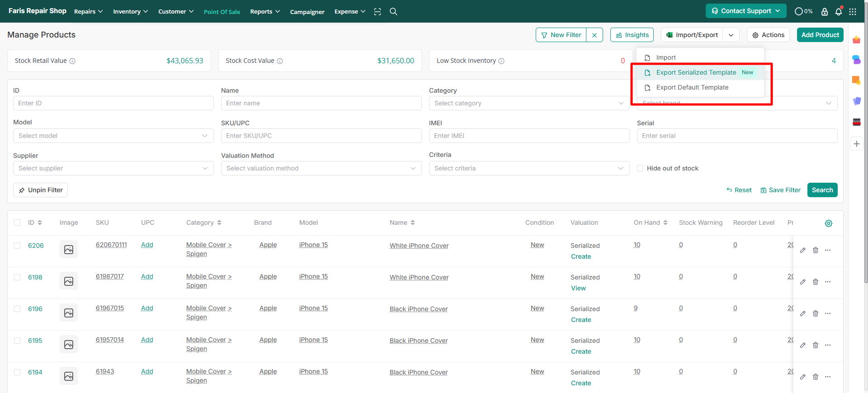Image resolution: width=868 pixels, height=393 pixels.
Task: Click image placeholder for product 6206
Action: coord(69,249)
